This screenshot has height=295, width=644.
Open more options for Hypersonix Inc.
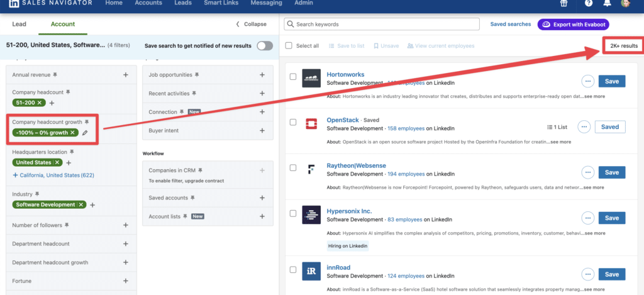click(588, 218)
